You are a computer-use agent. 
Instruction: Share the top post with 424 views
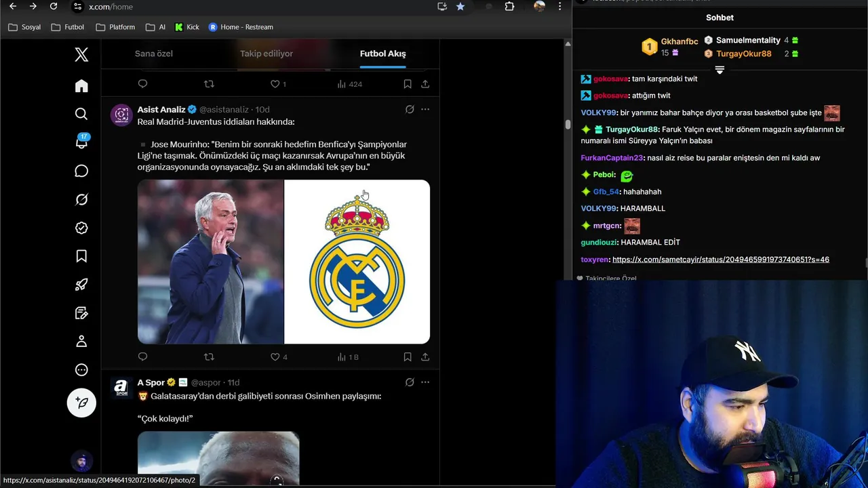[x=425, y=84]
